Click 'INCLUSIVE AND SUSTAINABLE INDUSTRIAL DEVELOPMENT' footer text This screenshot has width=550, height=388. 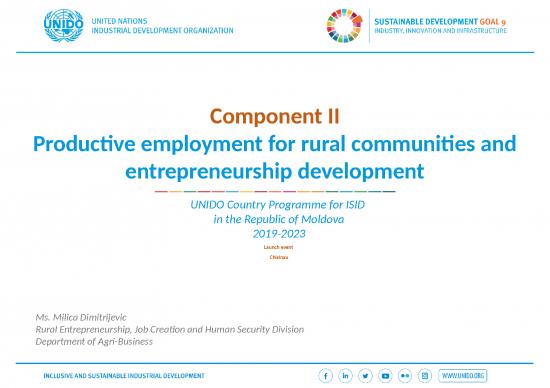tap(124, 376)
